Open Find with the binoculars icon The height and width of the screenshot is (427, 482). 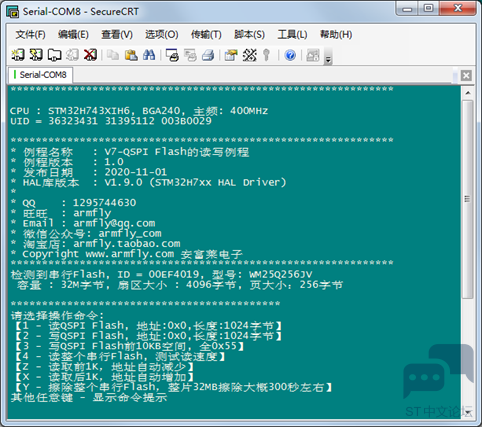coord(149,55)
